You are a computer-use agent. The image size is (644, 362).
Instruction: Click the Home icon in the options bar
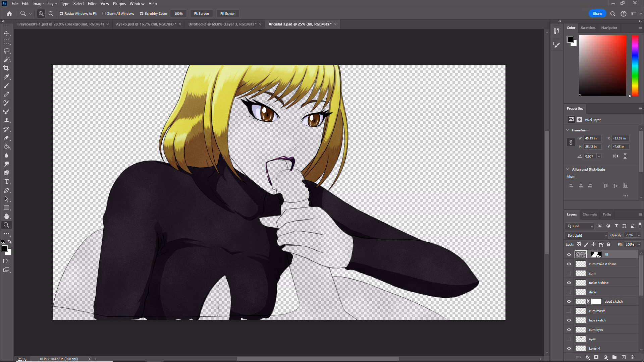point(9,14)
